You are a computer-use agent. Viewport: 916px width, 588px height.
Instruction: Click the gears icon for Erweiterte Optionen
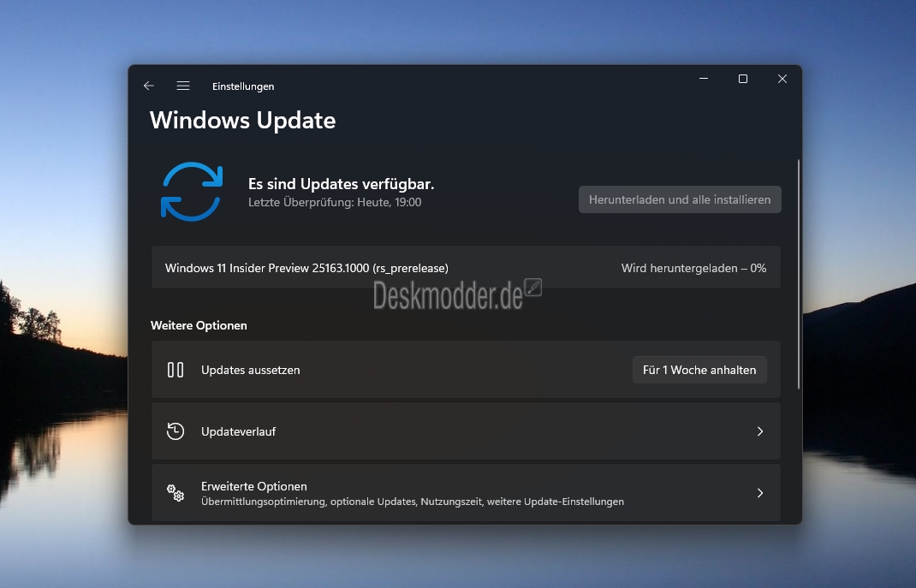click(x=175, y=493)
